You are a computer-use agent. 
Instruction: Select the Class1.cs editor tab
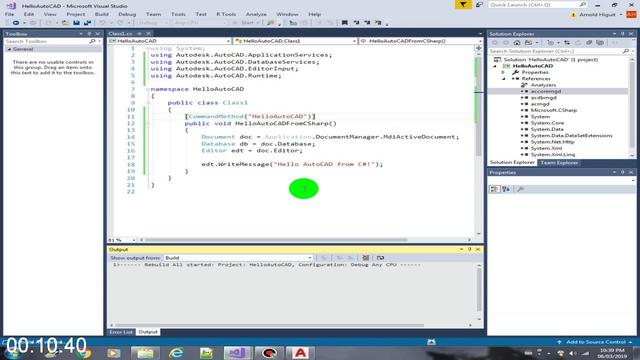pyautogui.click(x=120, y=33)
